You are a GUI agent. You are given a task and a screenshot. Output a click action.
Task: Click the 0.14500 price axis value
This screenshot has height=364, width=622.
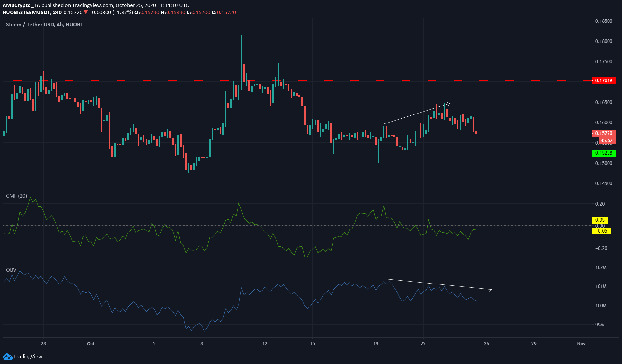604,183
